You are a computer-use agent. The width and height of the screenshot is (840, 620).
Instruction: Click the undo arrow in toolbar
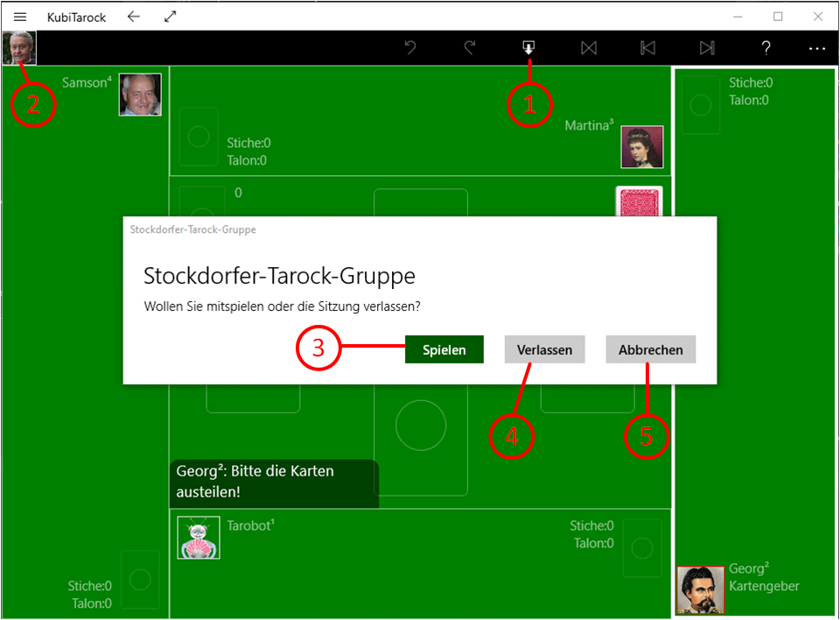click(410, 48)
